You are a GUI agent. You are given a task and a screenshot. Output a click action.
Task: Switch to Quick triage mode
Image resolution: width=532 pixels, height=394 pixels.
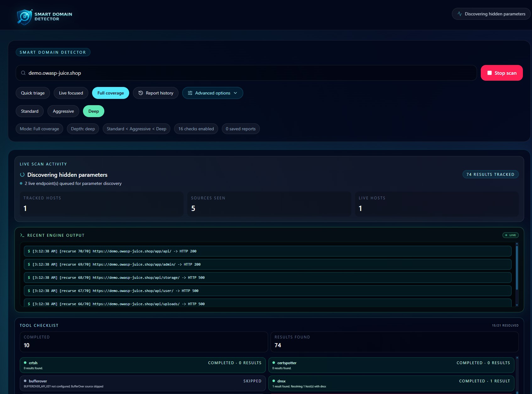tap(33, 93)
